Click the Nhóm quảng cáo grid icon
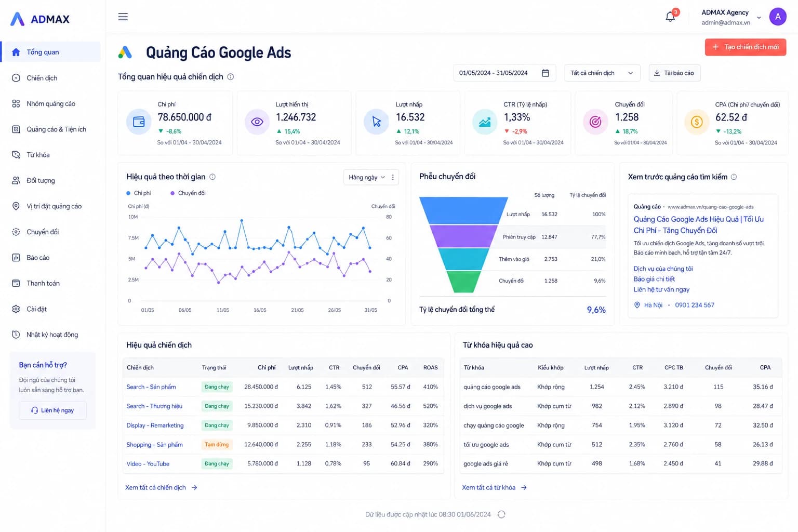The image size is (798, 532). [16, 103]
